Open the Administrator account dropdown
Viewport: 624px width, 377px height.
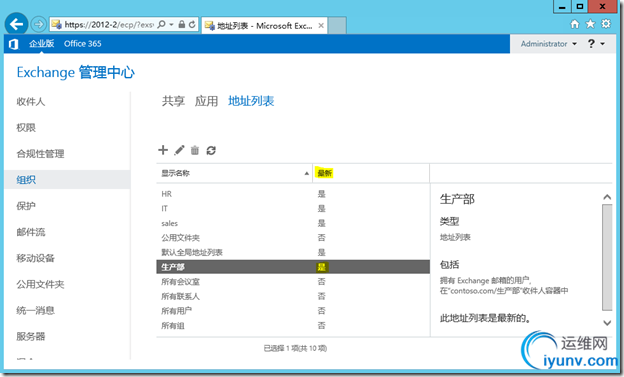click(549, 44)
